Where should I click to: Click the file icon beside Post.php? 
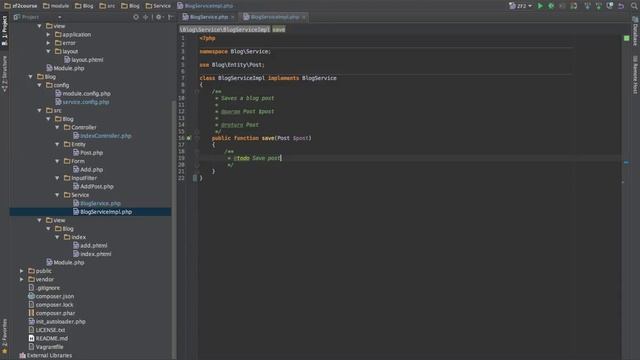[76, 153]
